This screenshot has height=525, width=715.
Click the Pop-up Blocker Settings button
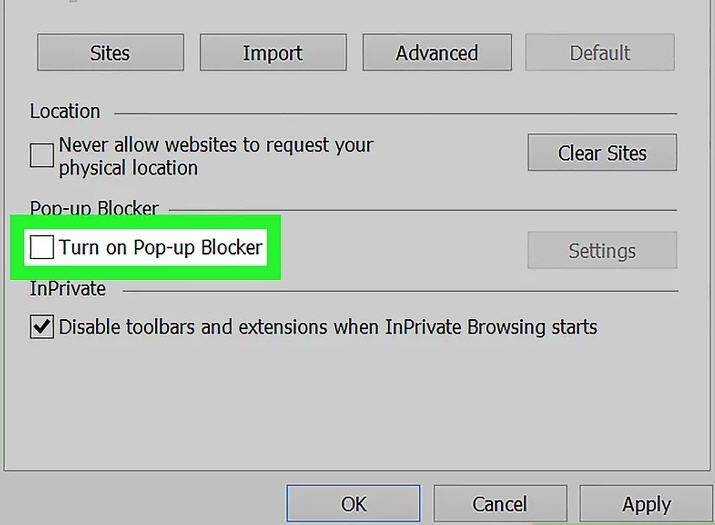tap(602, 251)
